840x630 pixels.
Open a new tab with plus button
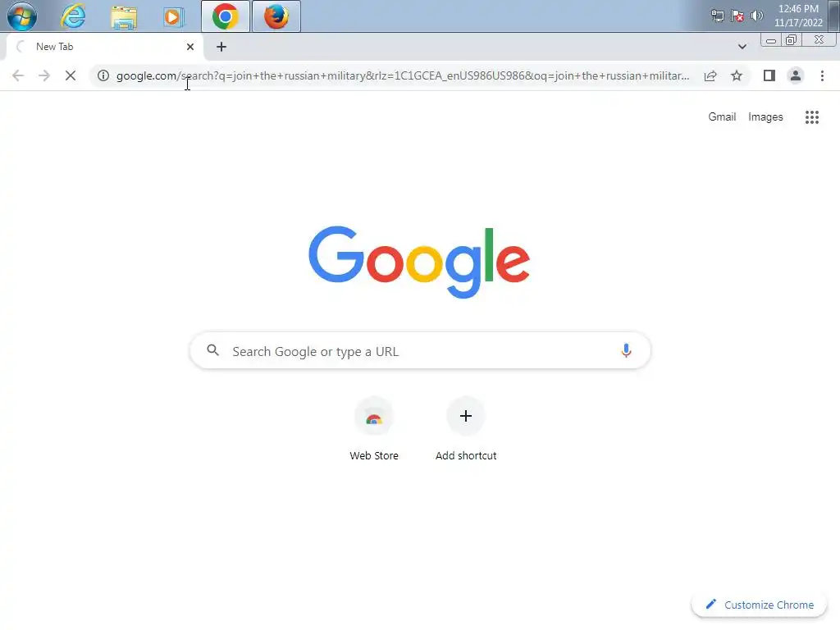point(221,47)
